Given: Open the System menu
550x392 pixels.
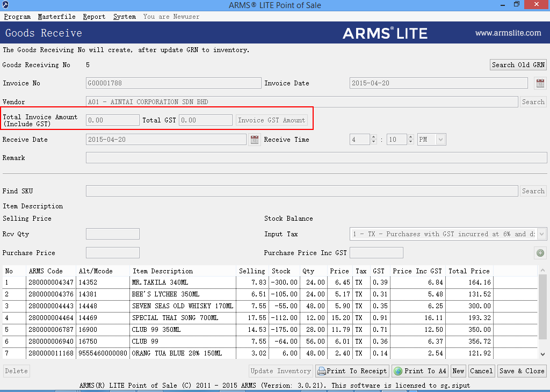Looking at the screenshot, I should (125, 17).
